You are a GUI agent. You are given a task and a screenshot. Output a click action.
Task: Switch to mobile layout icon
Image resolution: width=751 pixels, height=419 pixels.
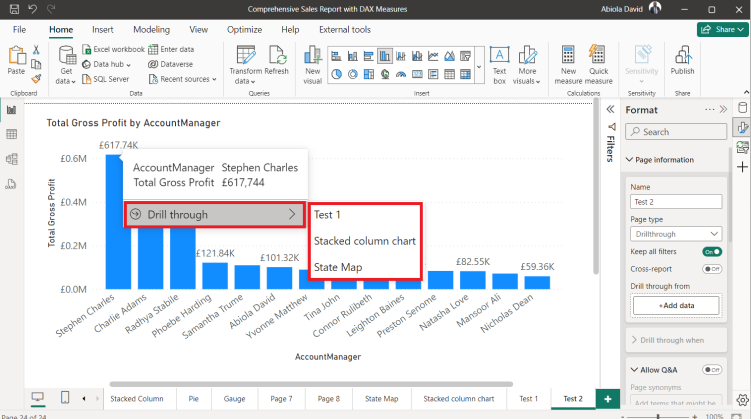[65, 397]
